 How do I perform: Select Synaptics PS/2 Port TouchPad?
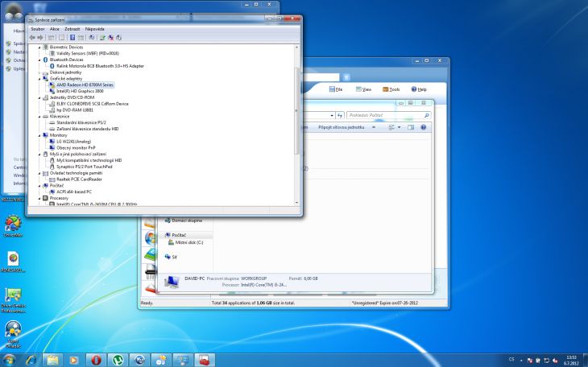(85, 167)
